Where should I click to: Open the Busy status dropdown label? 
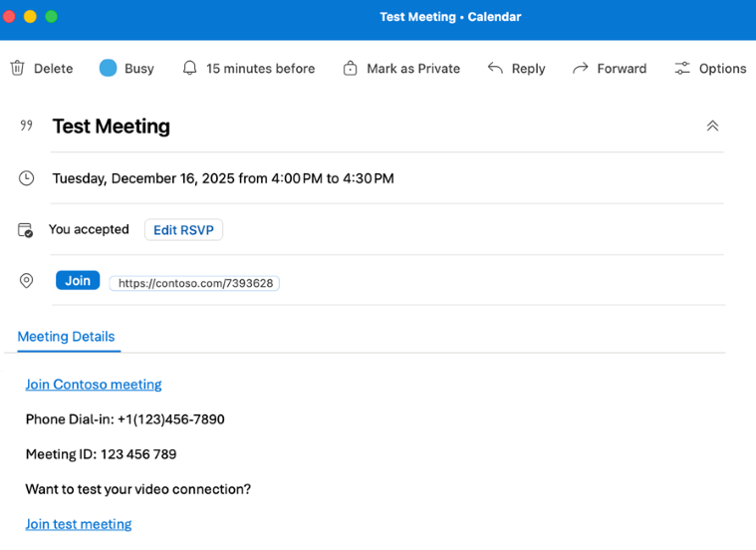click(x=139, y=69)
